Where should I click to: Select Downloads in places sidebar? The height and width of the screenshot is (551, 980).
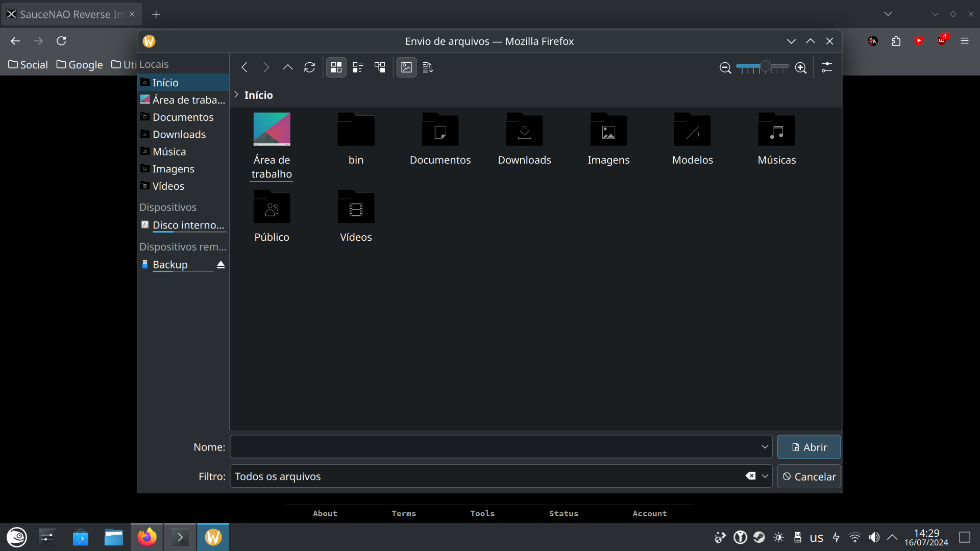(179, 134)
